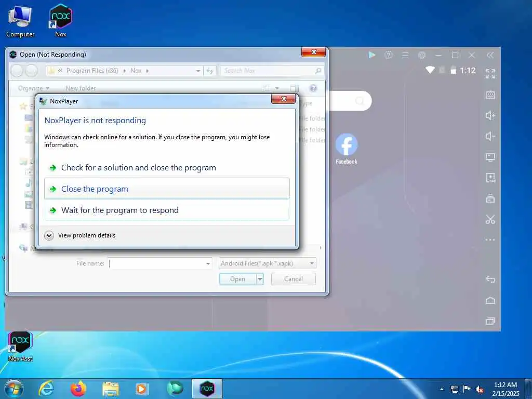Expand View problem details
This screenshot has height=399, width=532.
[x=80, y=235]
